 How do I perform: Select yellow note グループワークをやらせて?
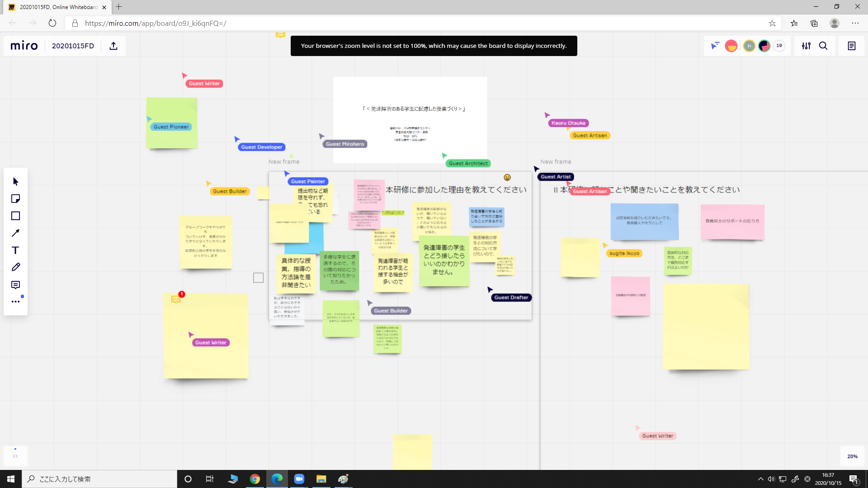[x=206, y=242]
